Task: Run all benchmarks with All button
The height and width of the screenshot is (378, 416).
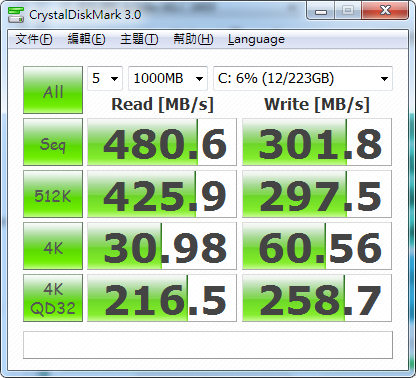Action: point(53,90)
